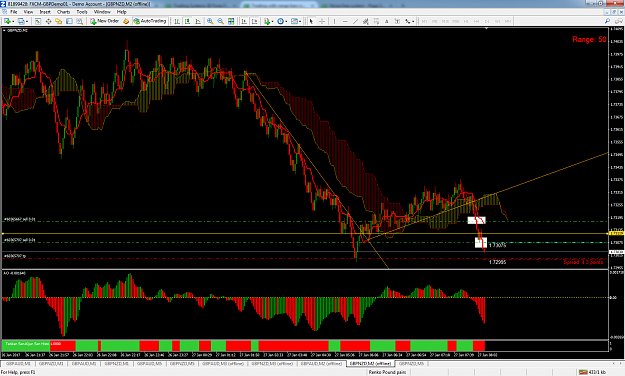Open the Tools menu
This screenshot has height=376, width=625.
tap(82, 12)
